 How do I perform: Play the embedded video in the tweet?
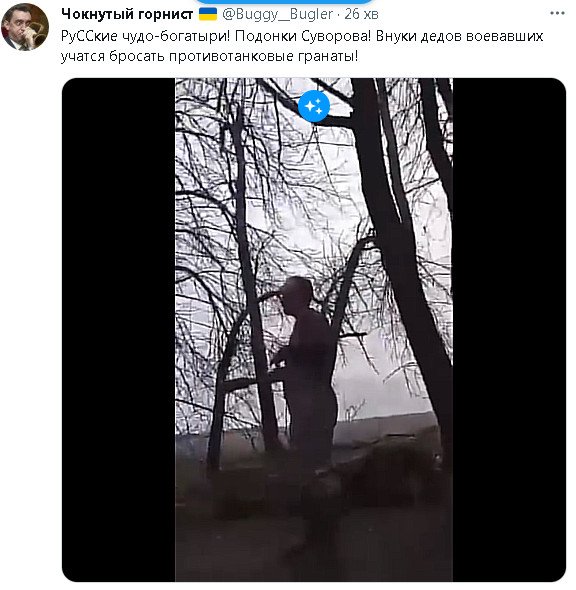(314, 330)
